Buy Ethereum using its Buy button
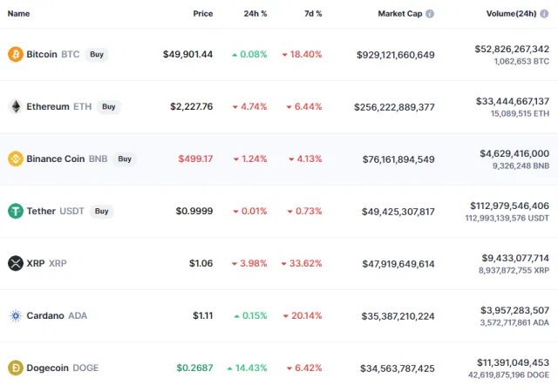The width and height of the screenshot is (558, 392). [108, 107]
